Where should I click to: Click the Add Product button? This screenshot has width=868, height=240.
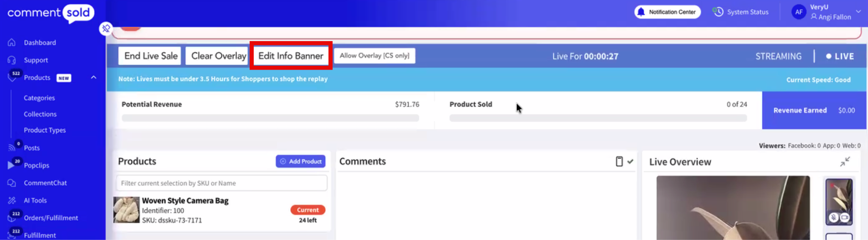tap(300, 161)
